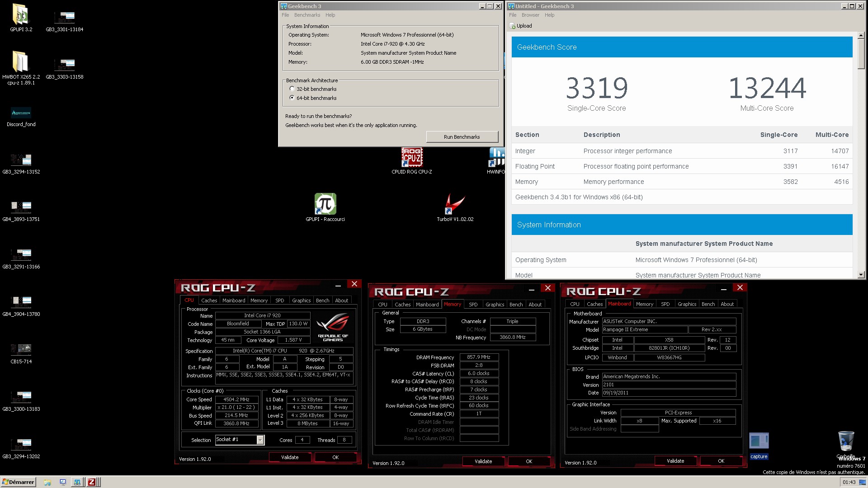
Task: Click the Integer row in results table
Action: pos(682,151)
